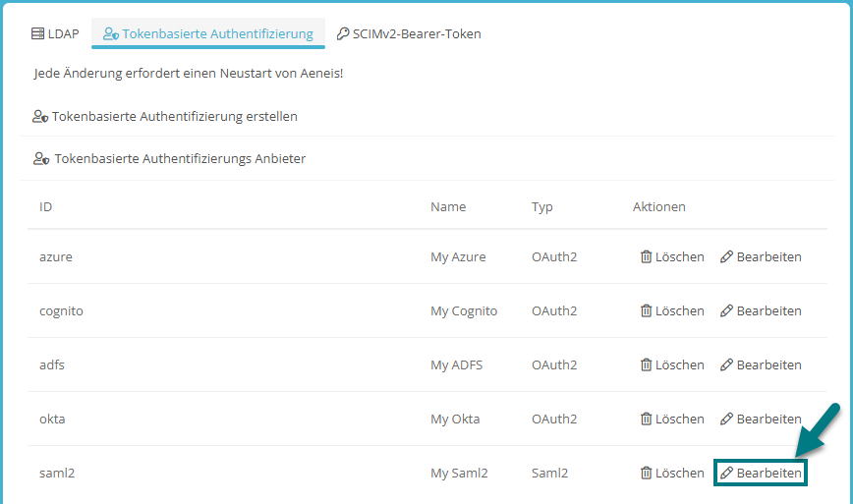Click the pencil icon for the okta provider

[x=726, y=419]
